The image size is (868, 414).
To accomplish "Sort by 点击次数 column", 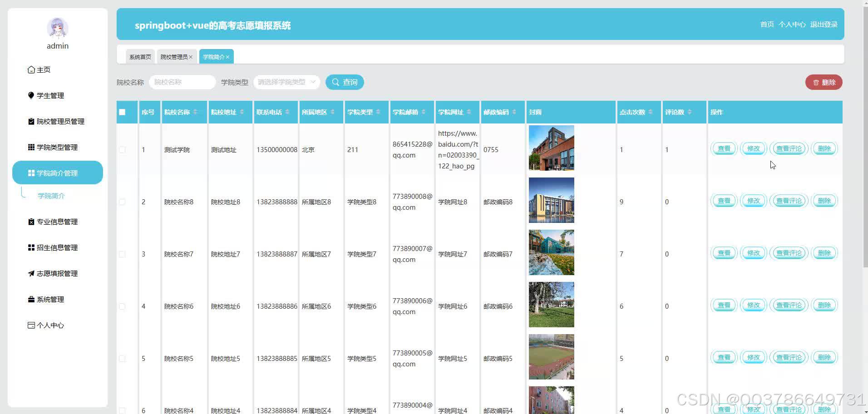I will pos(651,112).
